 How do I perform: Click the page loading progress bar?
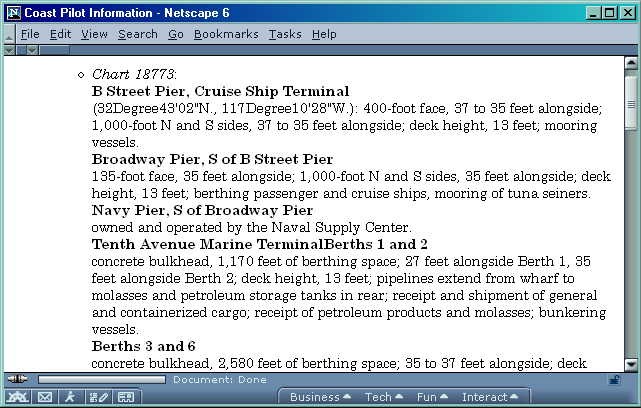102,380
